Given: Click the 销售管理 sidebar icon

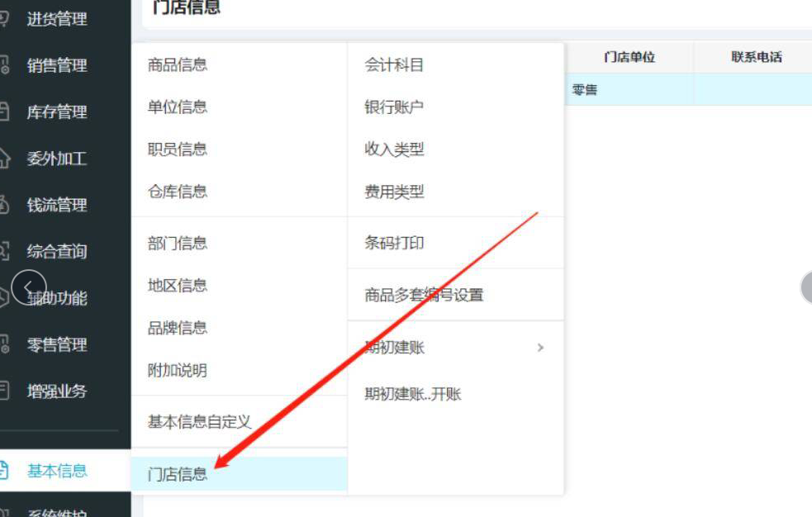Looking at the screenshot, I should click(x=4, y=65).
